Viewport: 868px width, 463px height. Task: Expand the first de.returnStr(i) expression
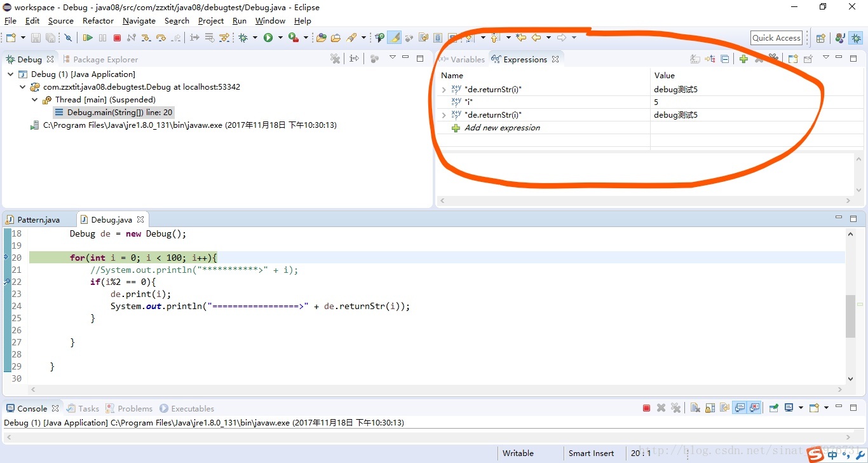(444, 90)
